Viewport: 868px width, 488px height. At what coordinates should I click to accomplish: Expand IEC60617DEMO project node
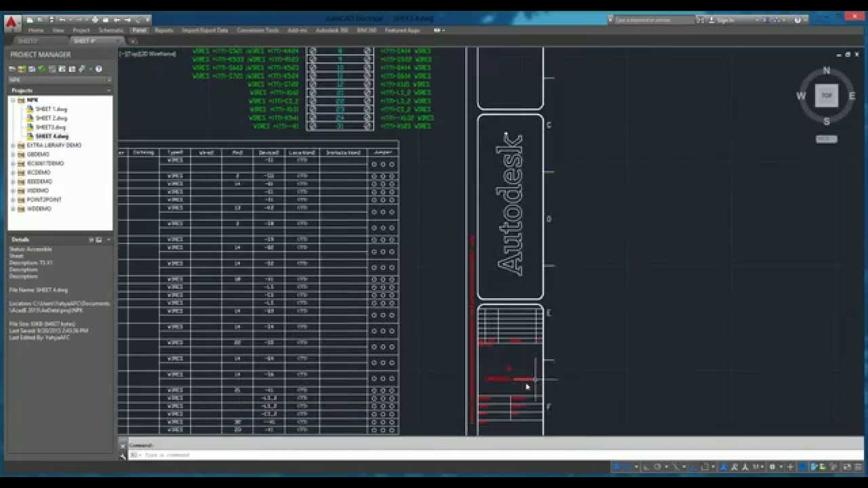tap(13, 163)
